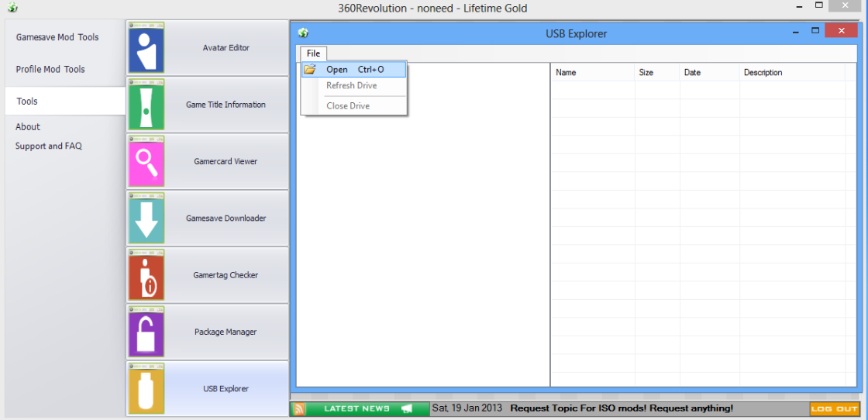Image resolution: width=868 pixels, height=420 pixels.
Task: Click the Gamesave Downloader arrow icon
Action: 146,219
